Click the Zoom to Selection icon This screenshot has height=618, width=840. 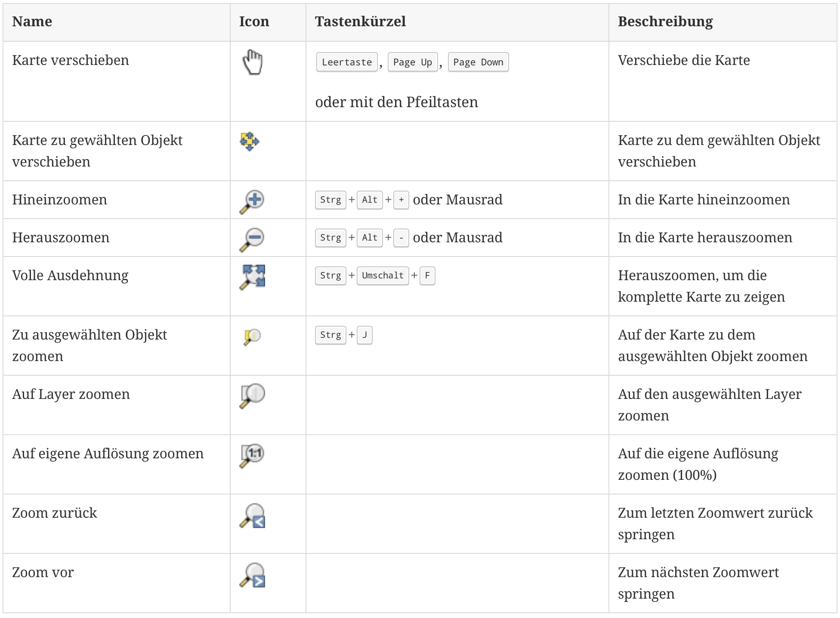(252, 337)
